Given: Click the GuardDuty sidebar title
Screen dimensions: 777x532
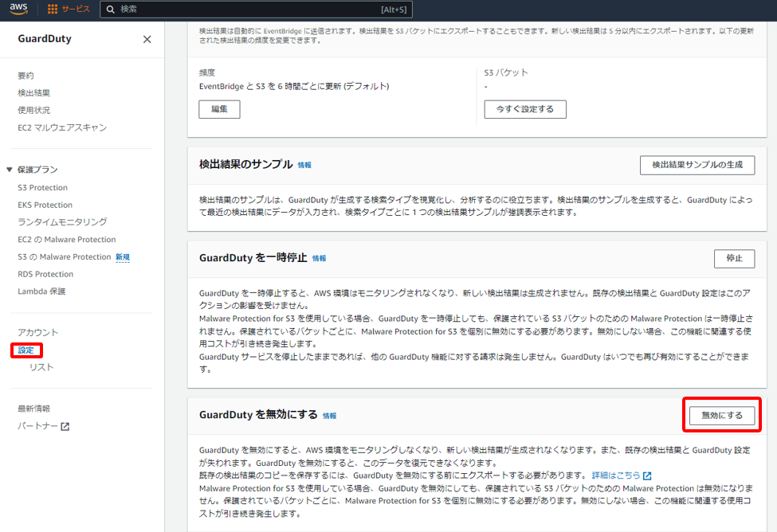Looking at the screenshot, I should (45, 39).
